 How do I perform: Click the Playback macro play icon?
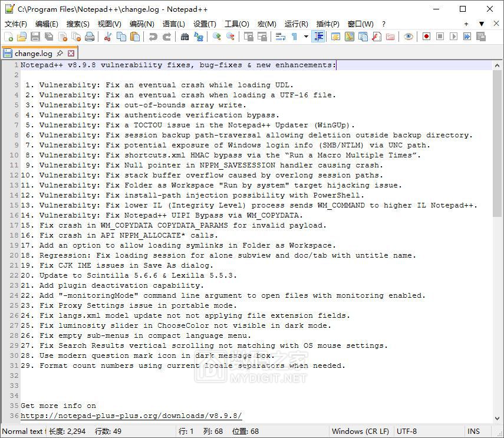coord(453,37)
